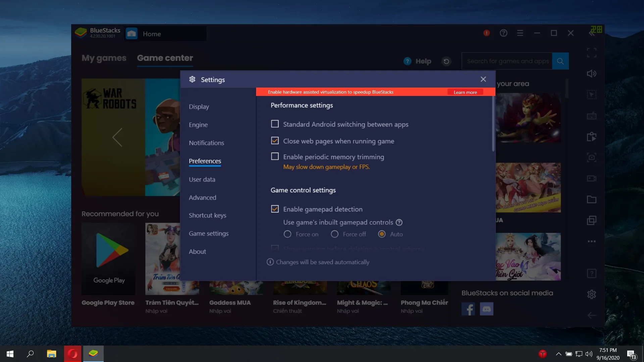The image size is (644, 362).
Task: Open the Windows notification center
Action: [x=631, y=354]
